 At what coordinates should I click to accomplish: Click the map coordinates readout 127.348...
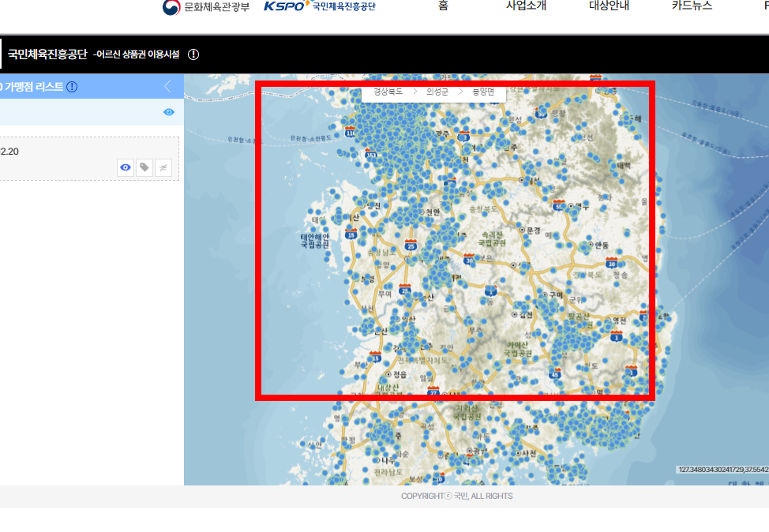click(x=723, y=469)
